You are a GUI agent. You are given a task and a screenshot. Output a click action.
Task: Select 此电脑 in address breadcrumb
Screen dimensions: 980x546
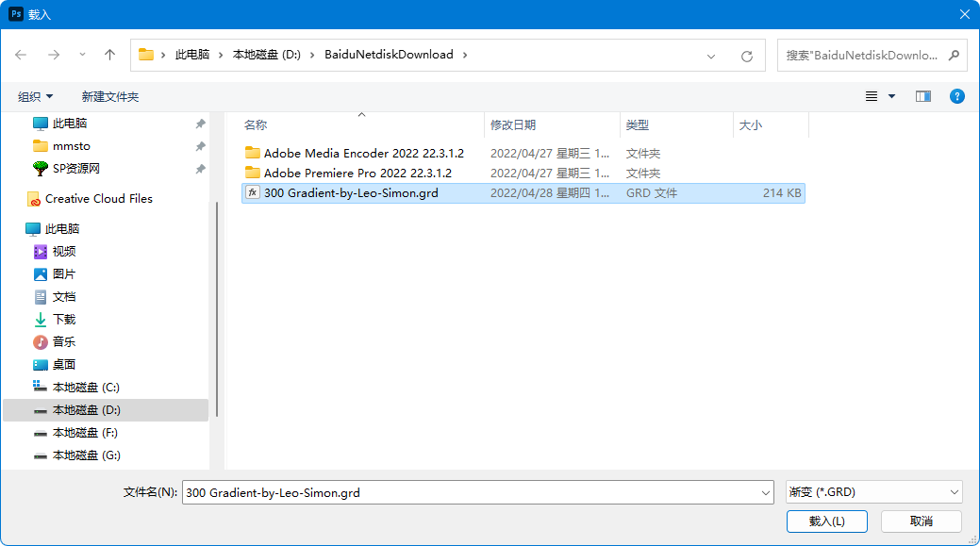(192, 55)
